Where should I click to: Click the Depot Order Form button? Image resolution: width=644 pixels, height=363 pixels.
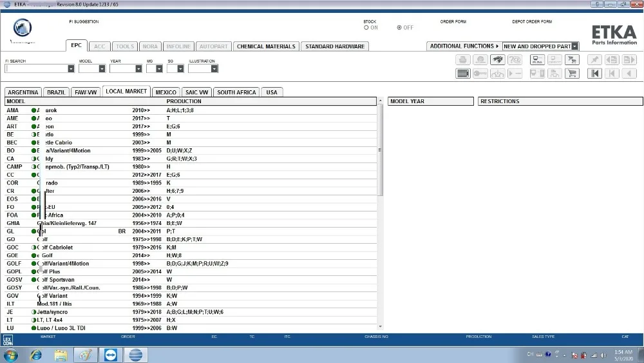coord(532,21)
